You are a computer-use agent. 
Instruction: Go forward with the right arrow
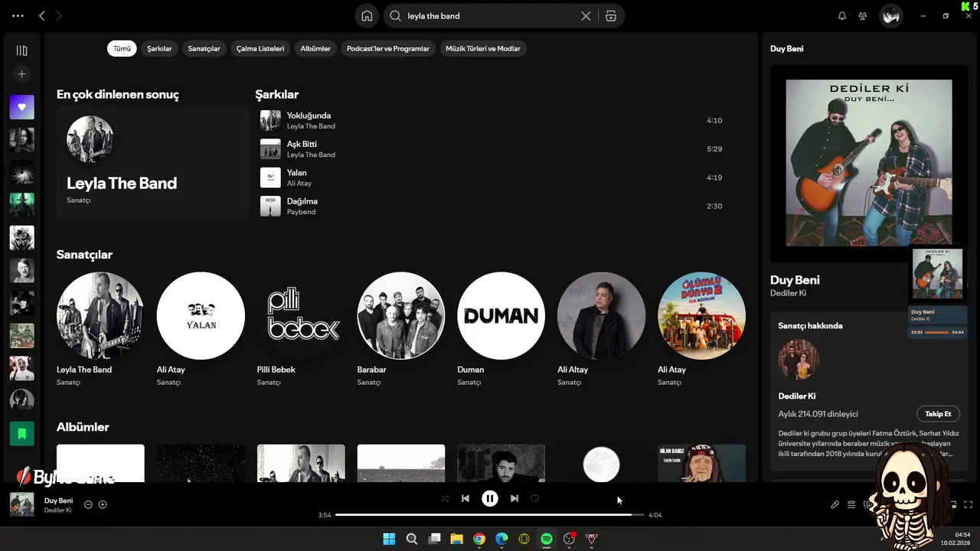click(x=59, y=16)
